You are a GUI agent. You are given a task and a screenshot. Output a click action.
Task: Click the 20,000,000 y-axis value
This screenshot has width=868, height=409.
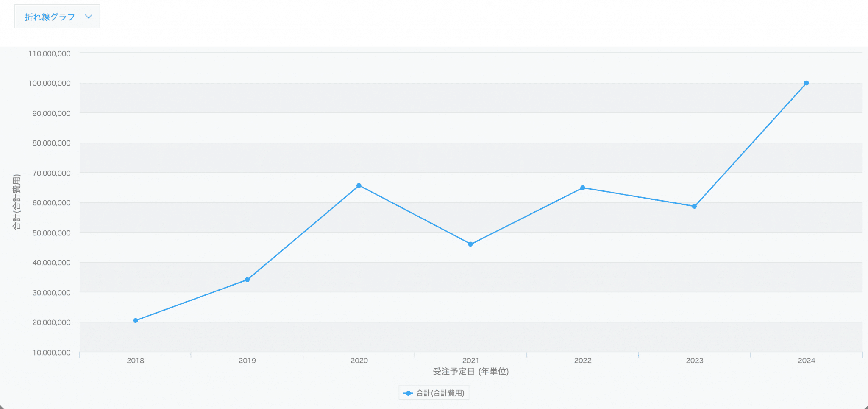click(x=51, y=322)
